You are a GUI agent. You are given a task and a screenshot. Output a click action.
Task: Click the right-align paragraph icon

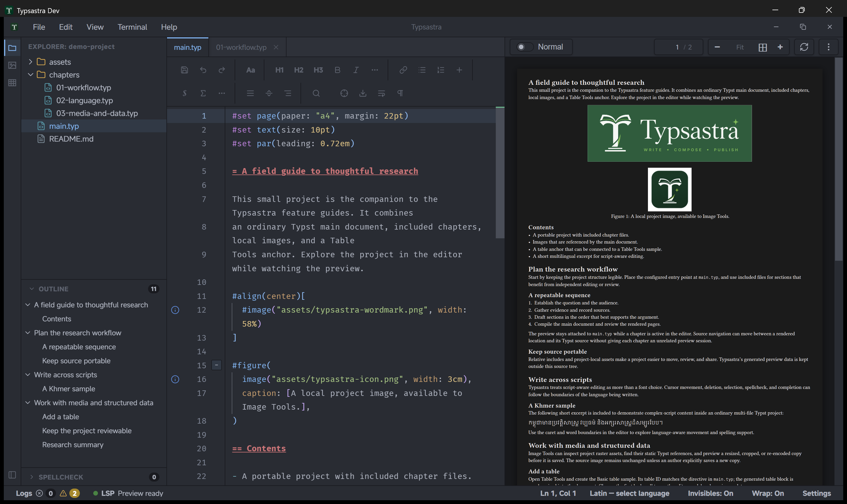[x=287, y=93]
